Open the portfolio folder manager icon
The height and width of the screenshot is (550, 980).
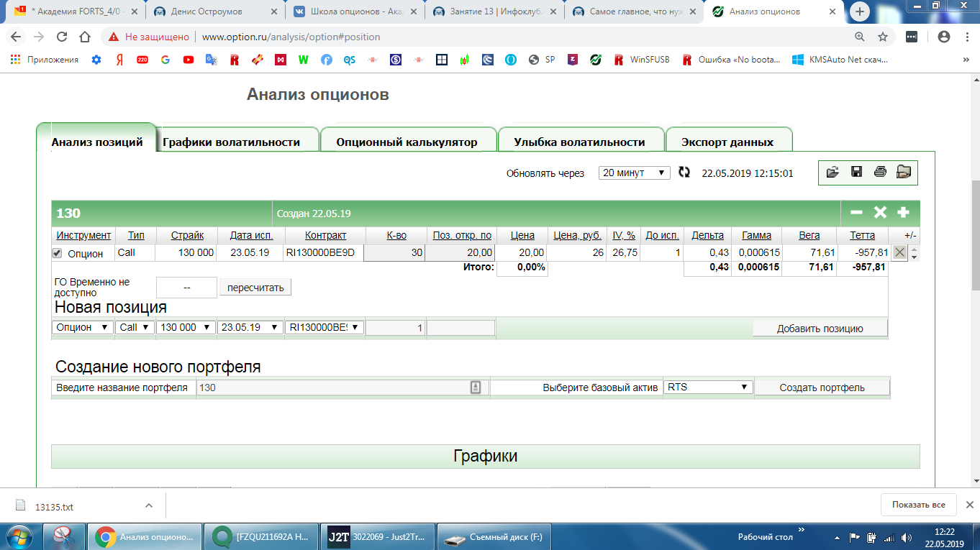904,172
